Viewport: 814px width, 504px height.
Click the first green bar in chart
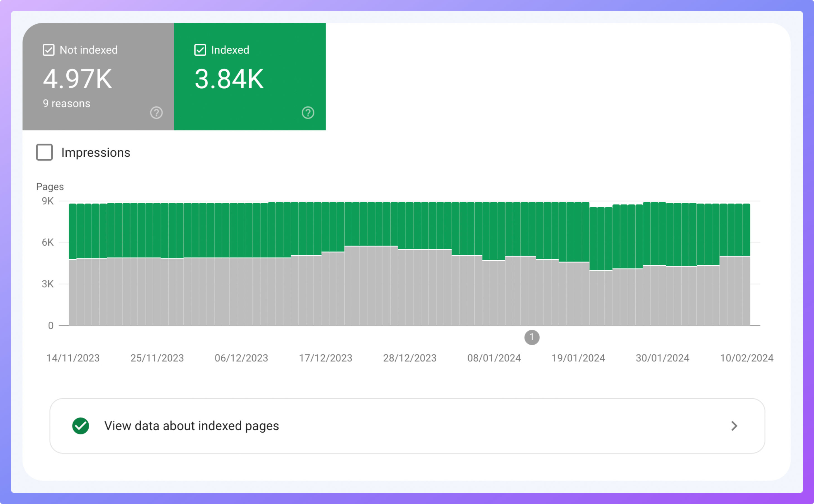72,231
